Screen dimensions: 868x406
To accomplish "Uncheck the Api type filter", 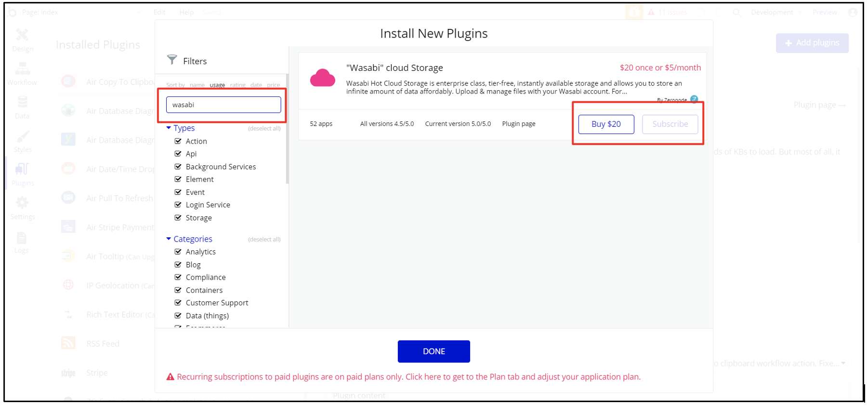I will [x=178, y=153].
